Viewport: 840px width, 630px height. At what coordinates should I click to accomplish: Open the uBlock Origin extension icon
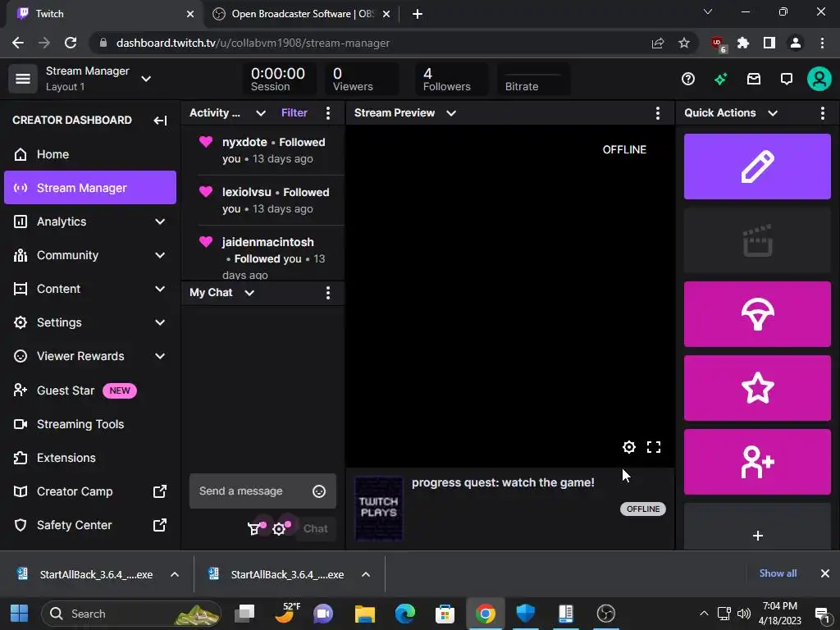[x=718, y=43]
